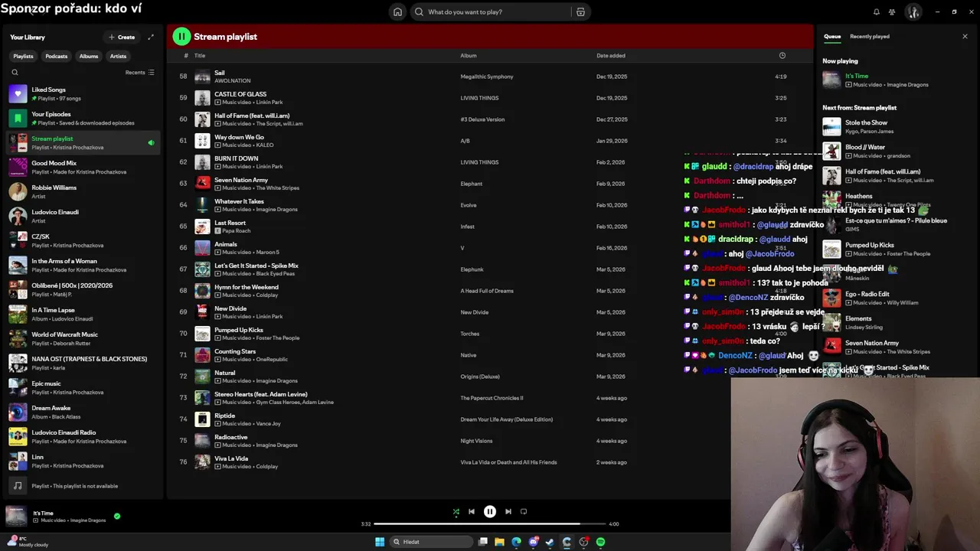Screen dimensions: 980x551
Task: Seek within the song progress bar
Action: 490,524
